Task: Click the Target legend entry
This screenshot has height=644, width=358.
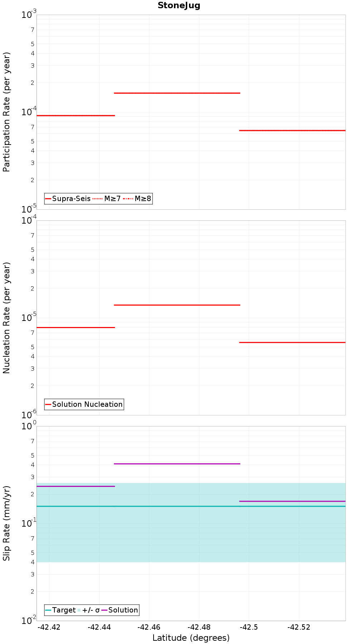Action: tap(61, 610)
